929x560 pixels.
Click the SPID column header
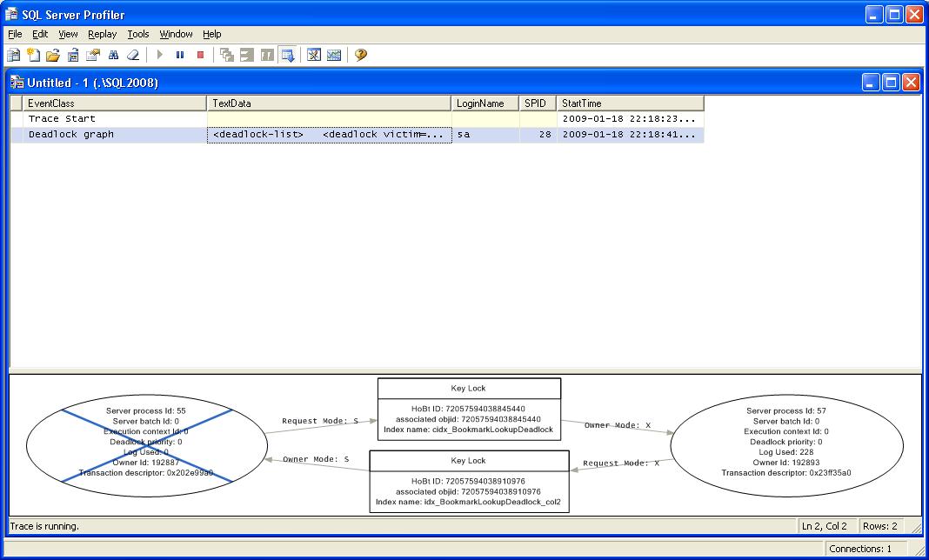[538, 103]
